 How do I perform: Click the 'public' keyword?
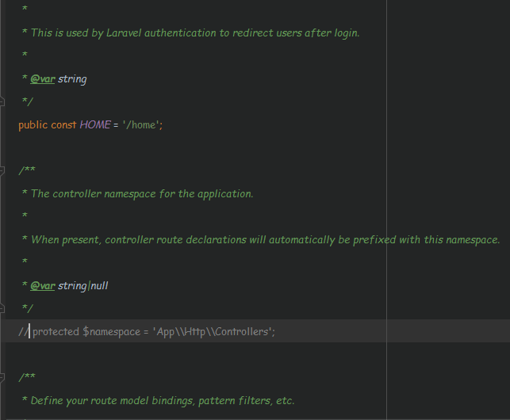coord(33,125)
